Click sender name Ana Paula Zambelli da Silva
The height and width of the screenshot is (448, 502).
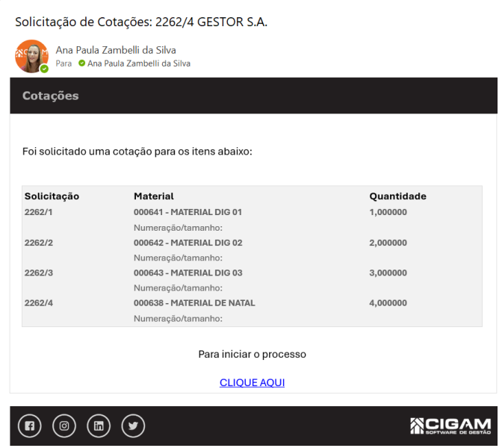click(116, 50)
